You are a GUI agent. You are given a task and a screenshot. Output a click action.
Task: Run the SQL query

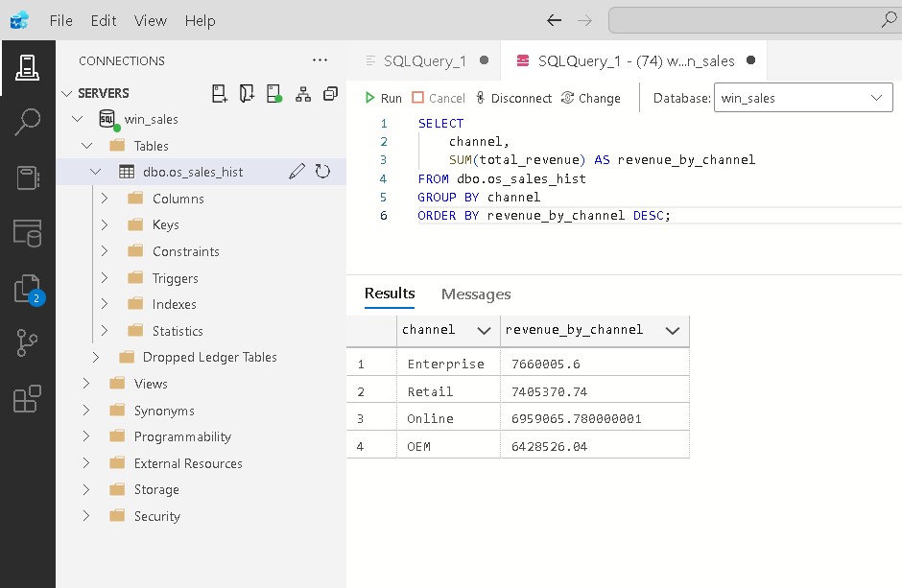point(383,98)
